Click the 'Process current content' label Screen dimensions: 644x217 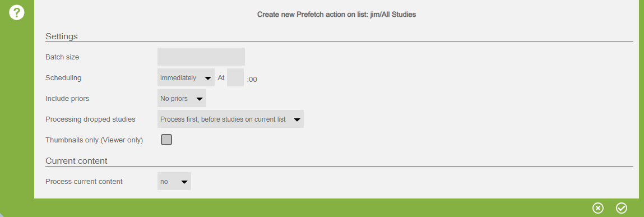(x=84, y=181)
